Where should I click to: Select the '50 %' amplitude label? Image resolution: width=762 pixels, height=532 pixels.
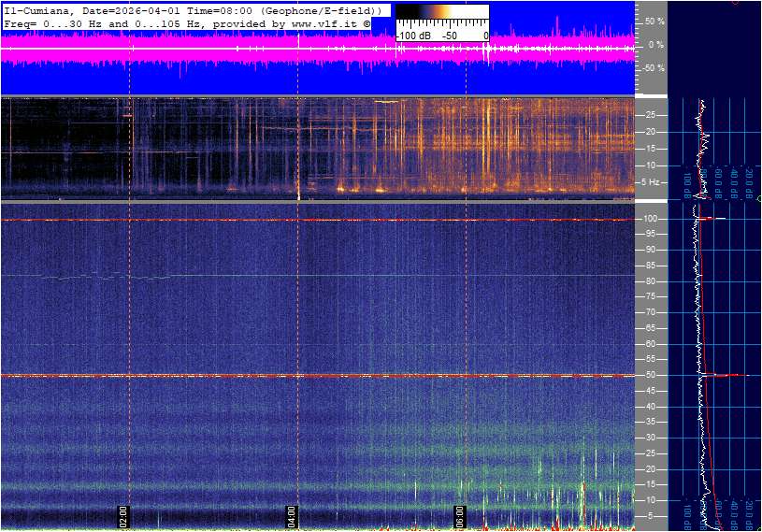click(654, 22)
